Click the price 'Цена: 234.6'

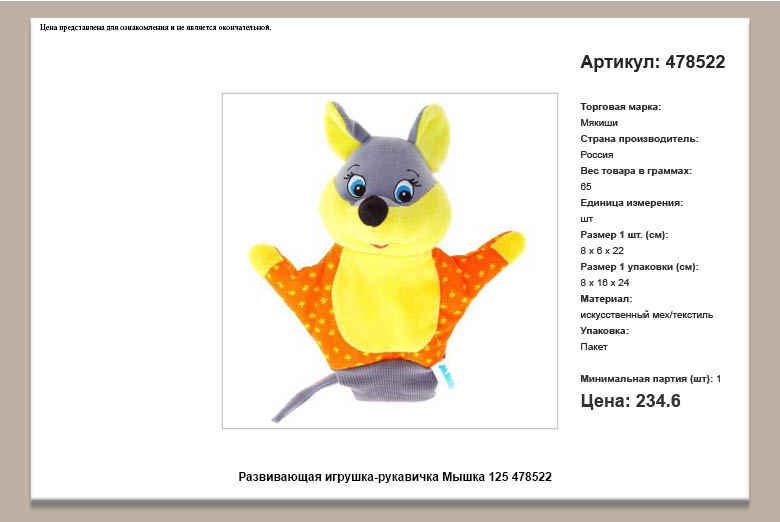[630, 401]
